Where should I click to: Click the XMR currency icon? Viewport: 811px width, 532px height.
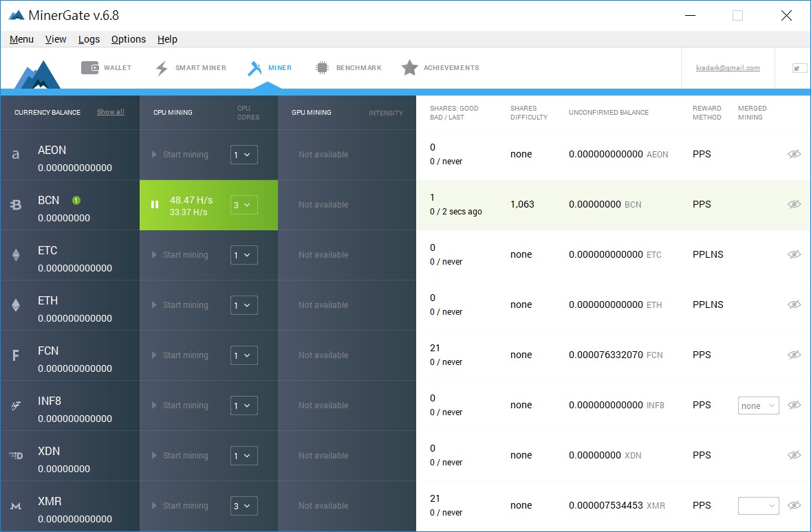pyautogui.click(x=16, y=506)
